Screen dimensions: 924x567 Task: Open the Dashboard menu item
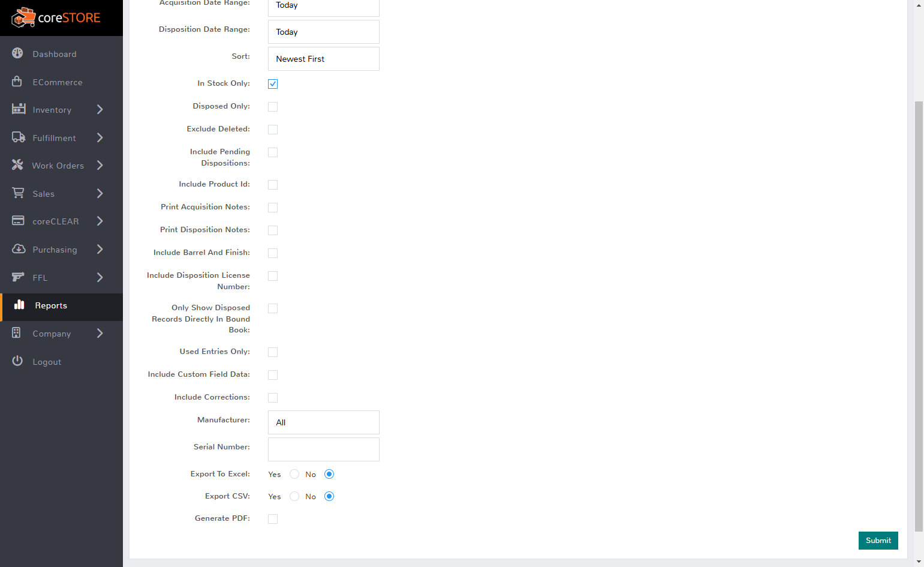coord(61,54)
